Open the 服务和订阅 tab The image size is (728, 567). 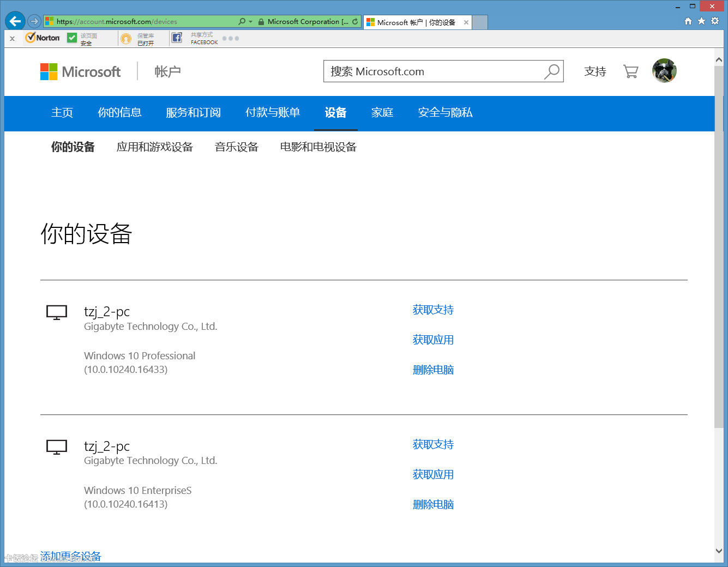click(x=193, y=112)
